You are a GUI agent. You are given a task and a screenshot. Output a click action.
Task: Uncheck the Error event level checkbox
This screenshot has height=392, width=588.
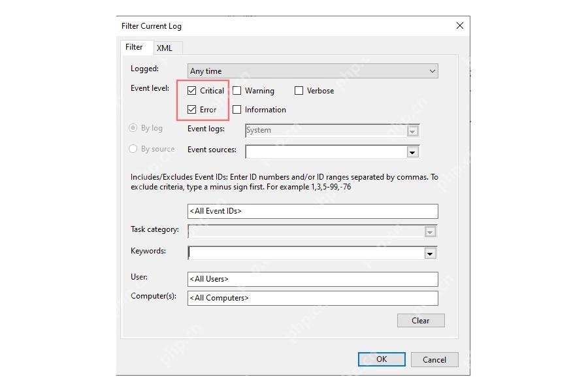click(x=191, y=110)
